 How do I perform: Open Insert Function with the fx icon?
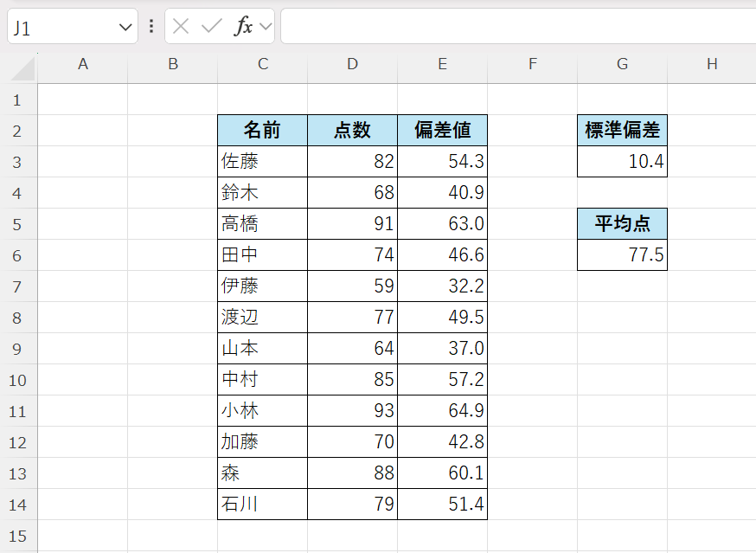click(244, 27)
